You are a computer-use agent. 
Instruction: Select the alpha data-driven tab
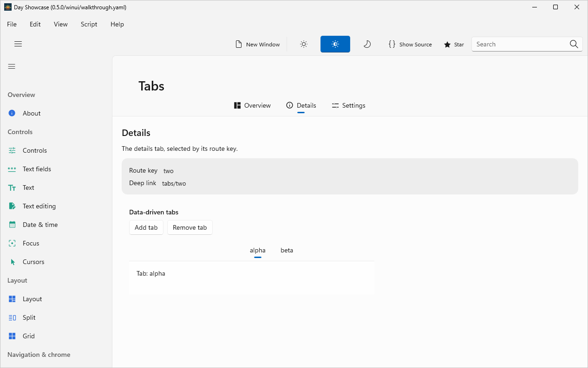pyautogui.click(x=258, y=251)
